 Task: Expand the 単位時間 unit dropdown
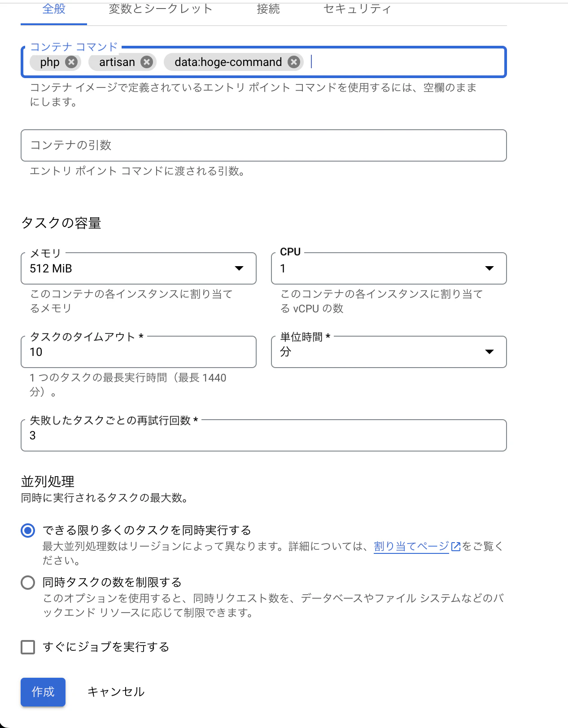(389, 352)
